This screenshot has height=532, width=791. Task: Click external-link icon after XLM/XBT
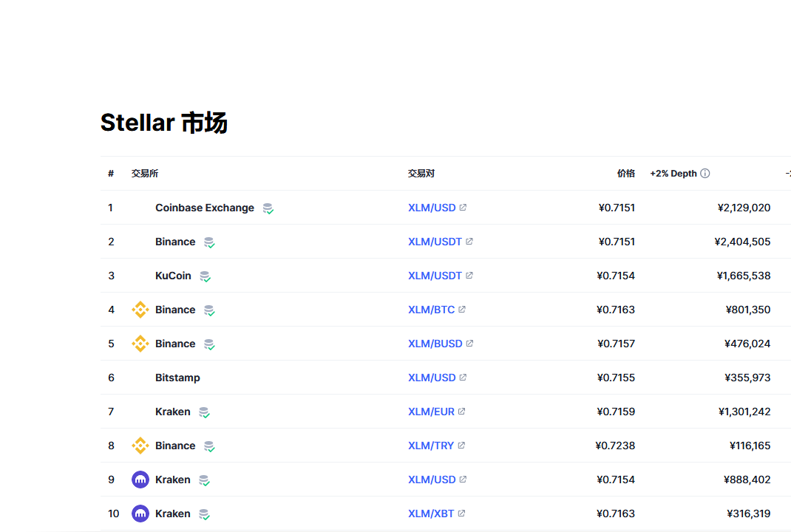[461, 513]
